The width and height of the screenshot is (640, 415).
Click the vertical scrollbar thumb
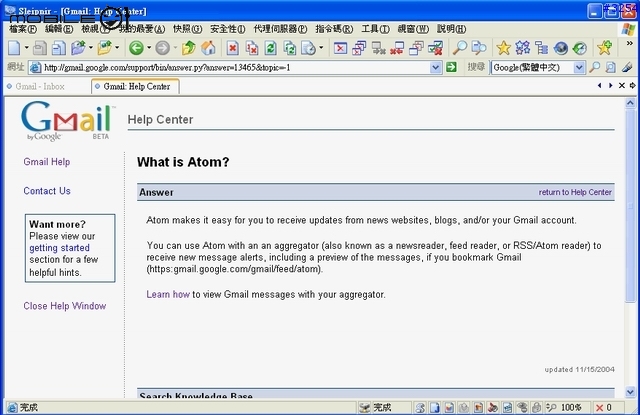630,206
